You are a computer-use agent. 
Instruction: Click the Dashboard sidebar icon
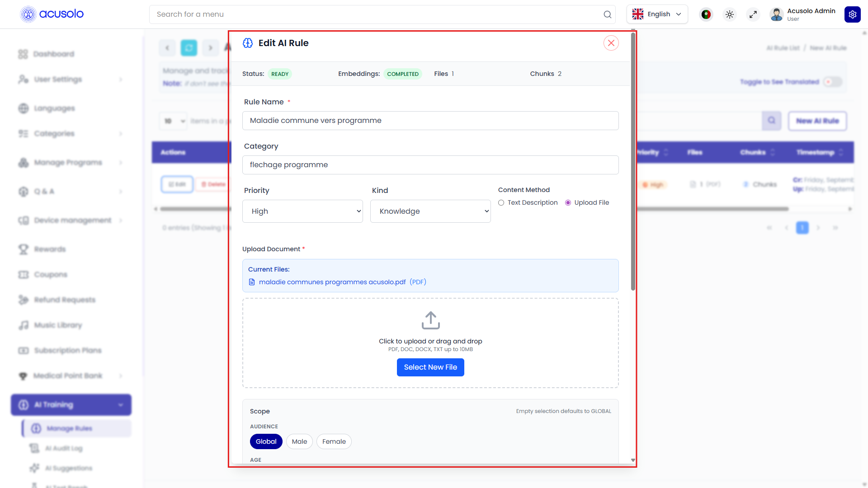click(x=23, y=54)
